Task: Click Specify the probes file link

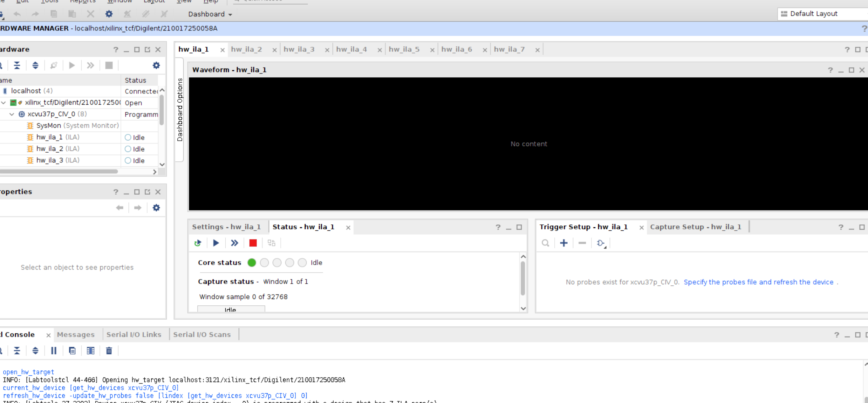Action: pos(758,282)
